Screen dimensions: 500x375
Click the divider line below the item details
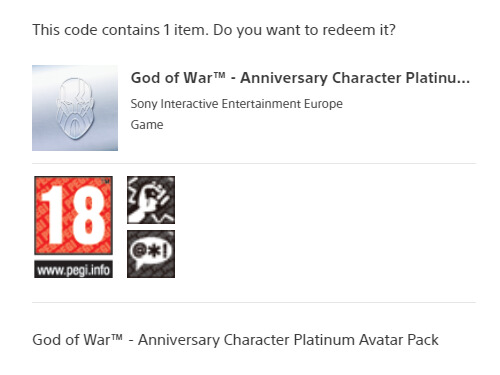[x=254, y=163]
